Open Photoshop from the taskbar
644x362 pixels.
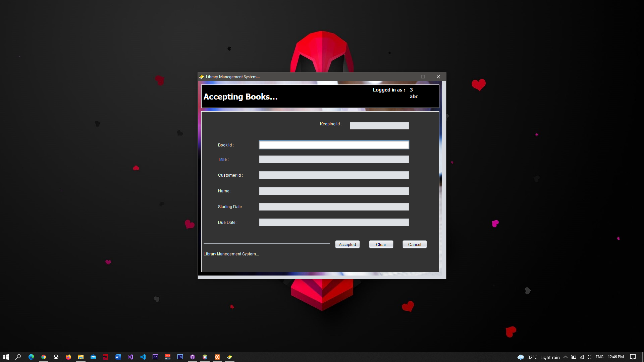pyautogui.click(x=180, y=357)
